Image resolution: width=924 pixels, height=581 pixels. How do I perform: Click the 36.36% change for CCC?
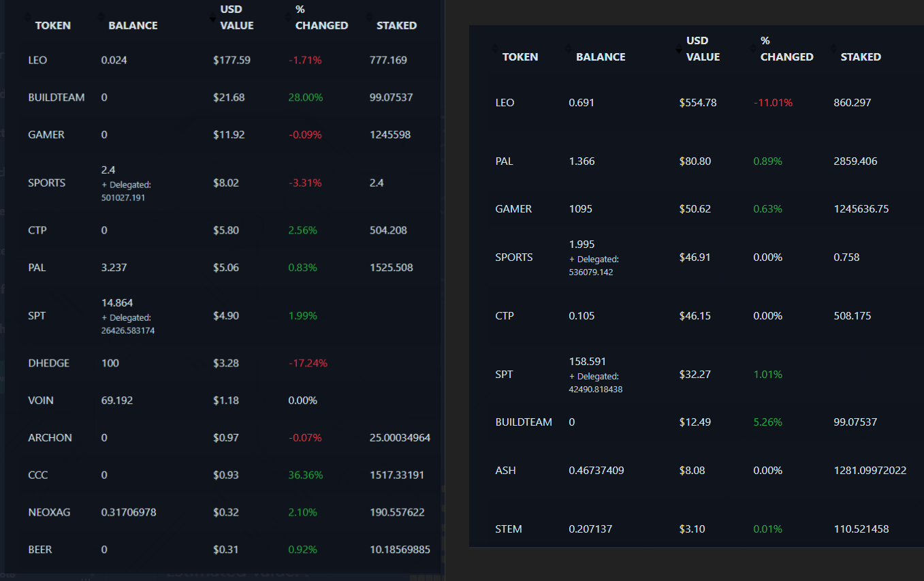pos(306,475)
